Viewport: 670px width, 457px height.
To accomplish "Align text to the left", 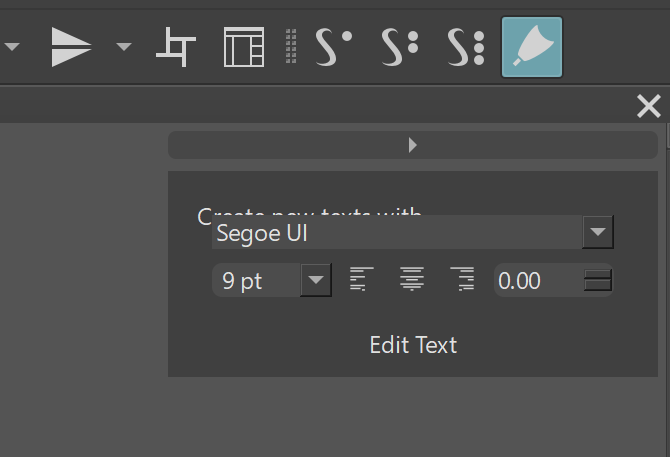I will [x=361, y=281].
